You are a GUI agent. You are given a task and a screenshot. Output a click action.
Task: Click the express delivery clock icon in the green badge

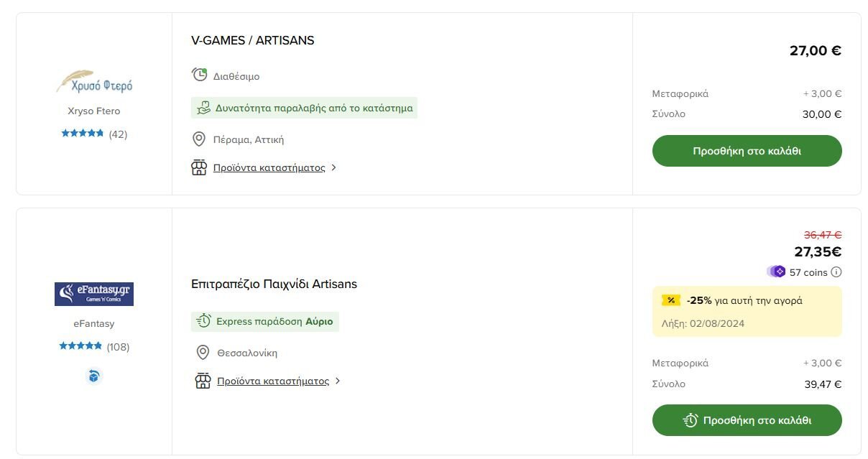pyautogui.click(x=204, y=321)
